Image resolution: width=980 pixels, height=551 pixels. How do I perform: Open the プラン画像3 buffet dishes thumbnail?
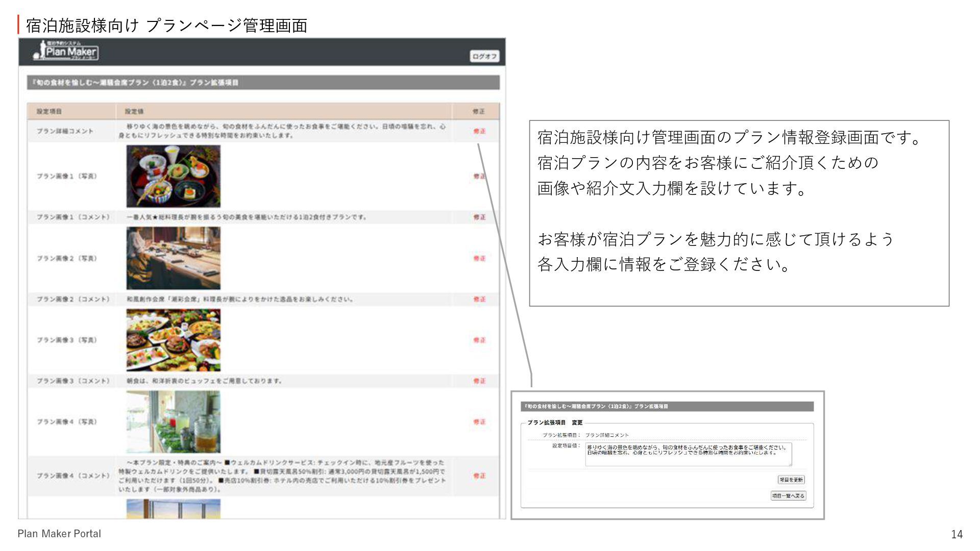point(174,340)
